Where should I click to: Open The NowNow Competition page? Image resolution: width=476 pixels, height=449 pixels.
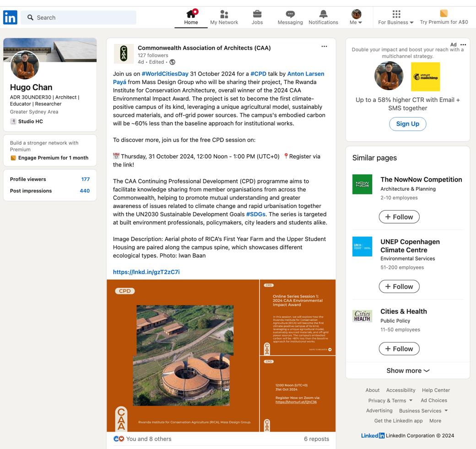tap(421, 180)
